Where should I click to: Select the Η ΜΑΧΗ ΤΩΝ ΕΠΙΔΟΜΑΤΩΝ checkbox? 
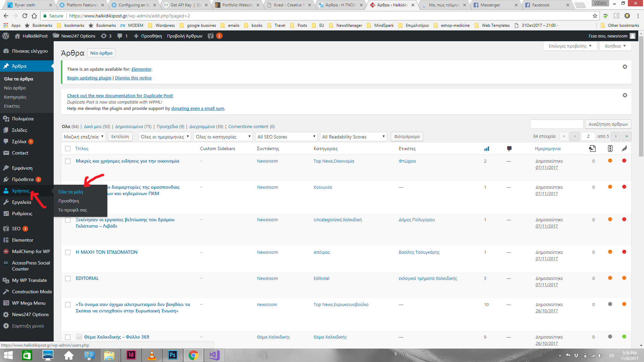(x=68, y=252)
